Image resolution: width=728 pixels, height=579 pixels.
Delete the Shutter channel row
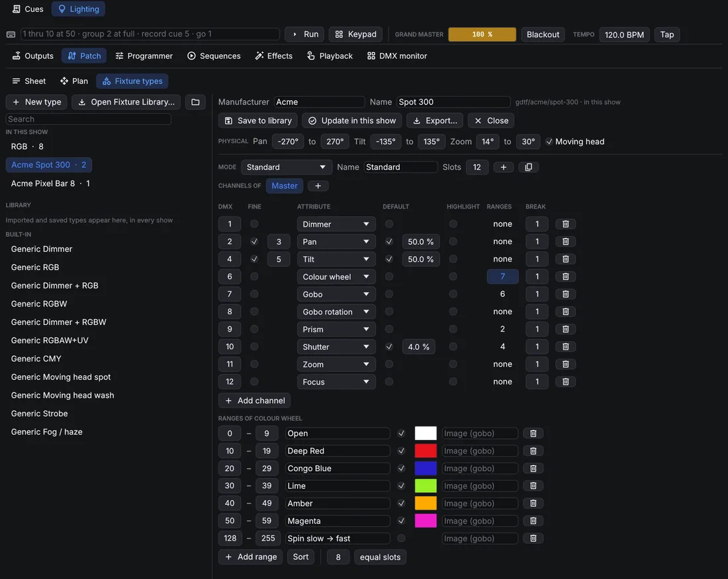(565, 347)
